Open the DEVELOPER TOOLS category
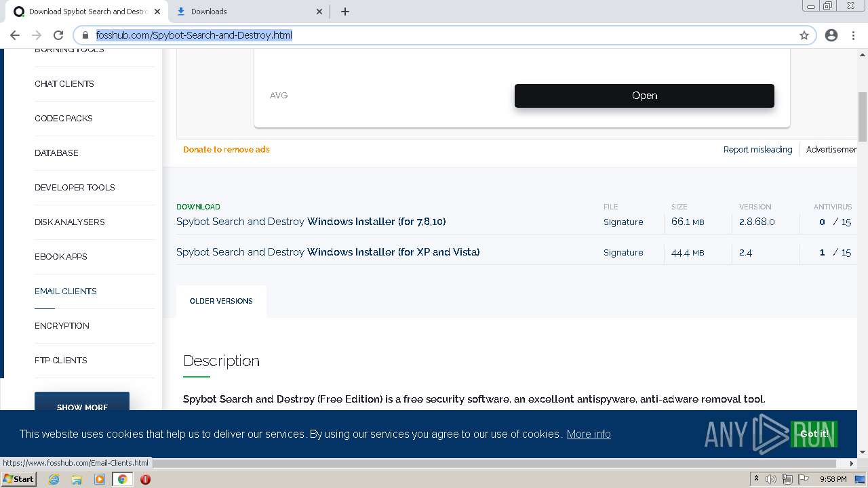 coord(75,188)
